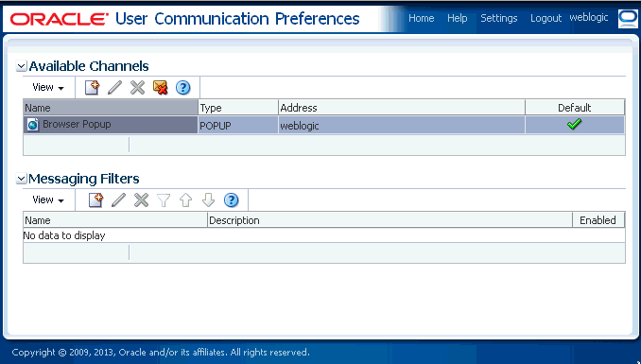The height and width of the screenshot is (364, 641).
Task: Click the Browser Popup globe icon
Action: [x=33, y=125]
